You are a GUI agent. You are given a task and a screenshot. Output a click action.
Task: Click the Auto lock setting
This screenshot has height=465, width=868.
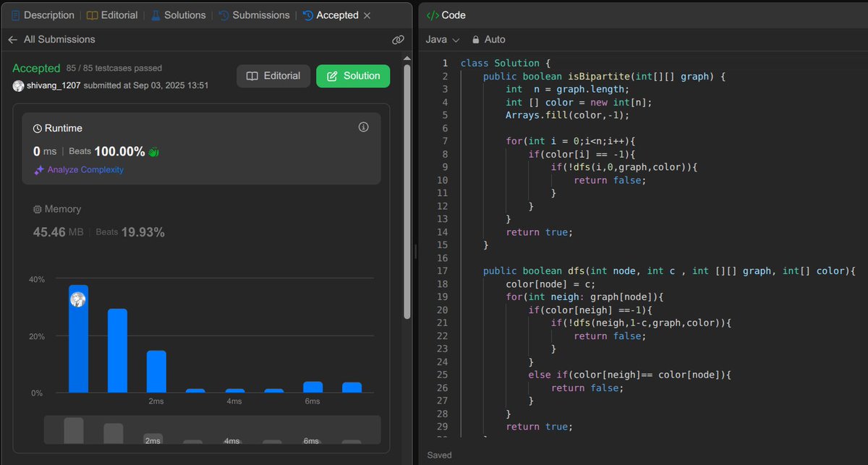488,40
